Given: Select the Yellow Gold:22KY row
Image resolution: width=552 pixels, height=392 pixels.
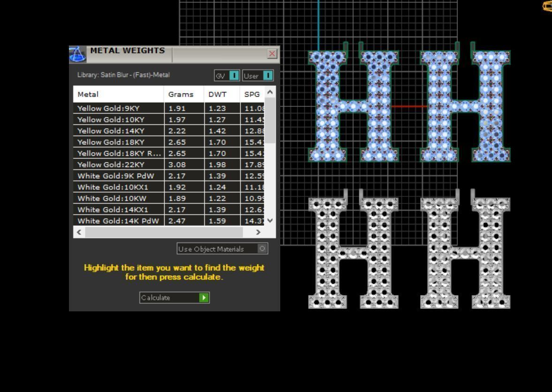Looking at the screenshot, I should click(169, 165).
